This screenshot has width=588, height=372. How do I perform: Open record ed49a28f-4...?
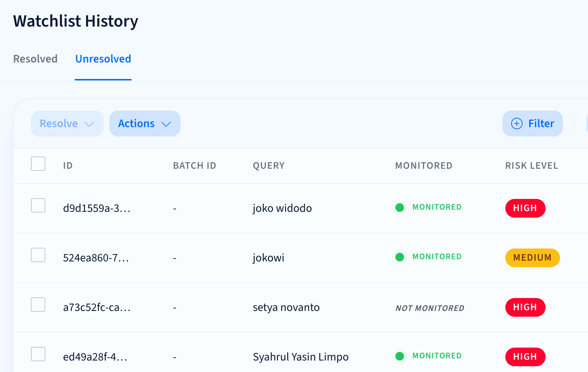(95, 357)
